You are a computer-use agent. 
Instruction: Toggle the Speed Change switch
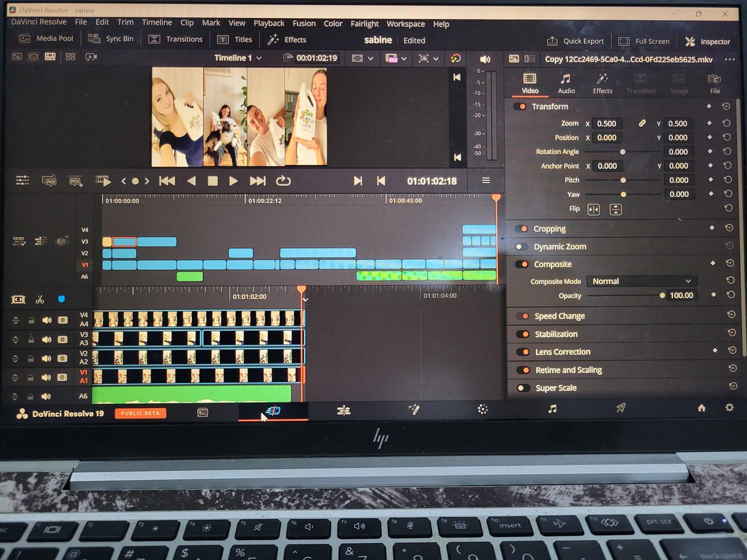[x=523, y=316]
